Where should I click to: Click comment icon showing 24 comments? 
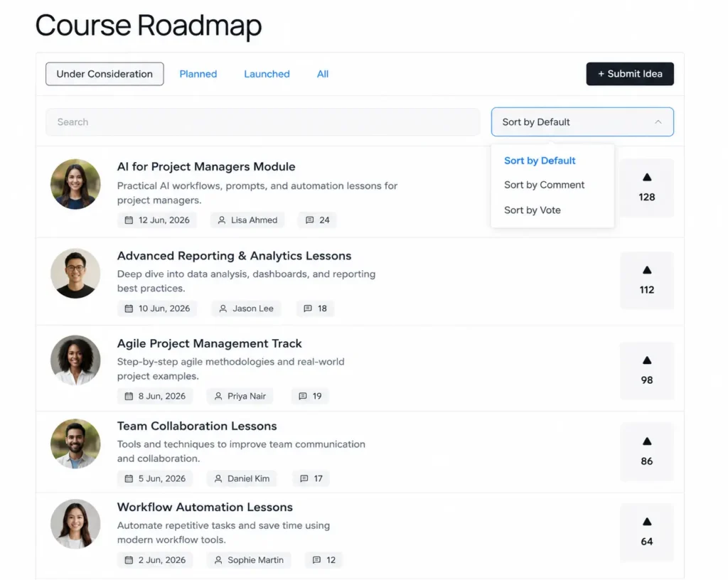(x=309, y=220)
